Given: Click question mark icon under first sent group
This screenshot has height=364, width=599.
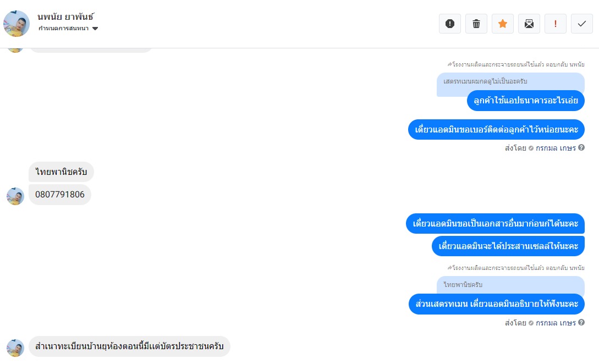Looking at the screenshot, I should 581,147.
